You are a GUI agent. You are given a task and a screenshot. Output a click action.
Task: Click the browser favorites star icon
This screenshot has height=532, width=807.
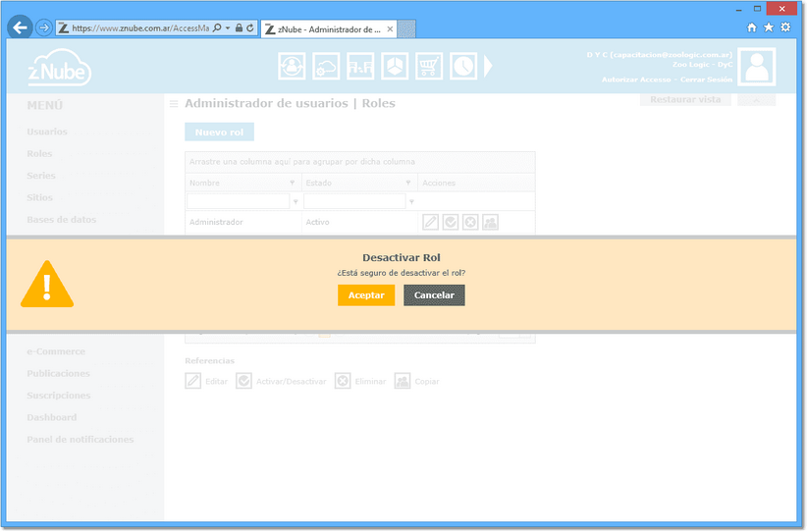click(x=769, y=27)
